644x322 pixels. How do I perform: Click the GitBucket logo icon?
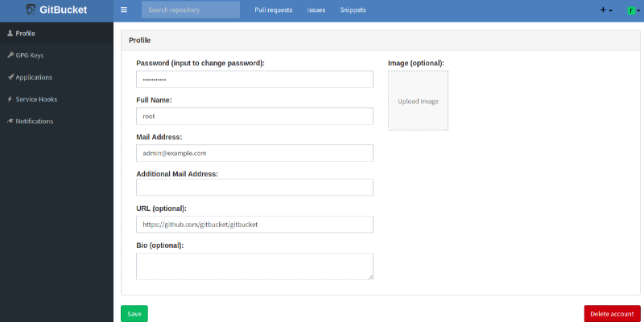[x=31, y=10]
